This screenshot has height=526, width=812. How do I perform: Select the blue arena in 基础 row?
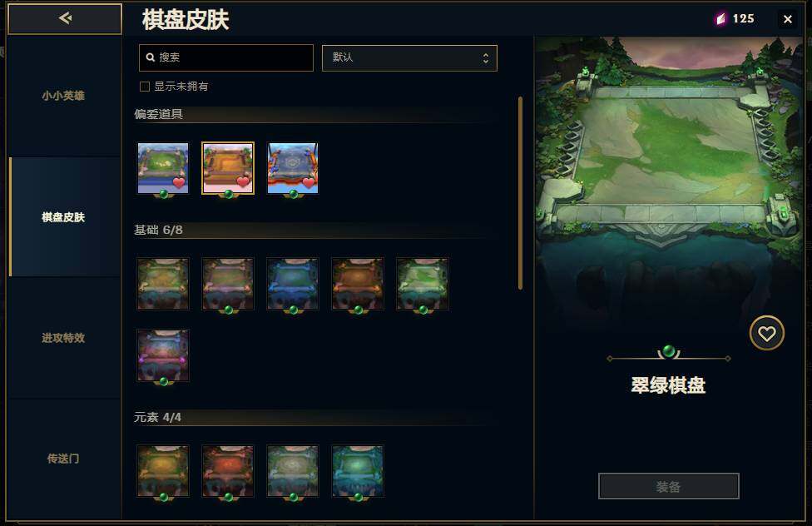pos(293,284)
